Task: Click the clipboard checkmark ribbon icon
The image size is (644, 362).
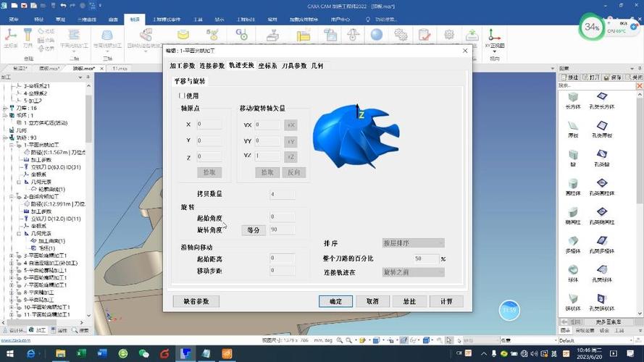Action: 425,35
